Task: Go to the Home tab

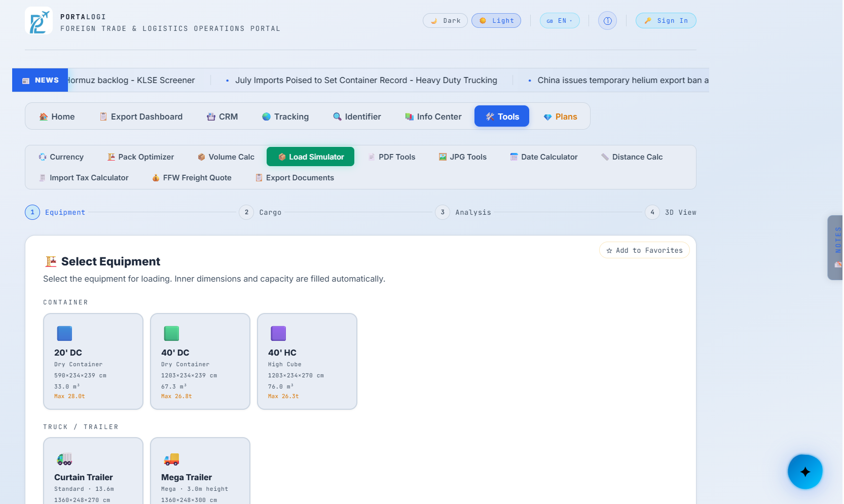Action: [57, 117]
